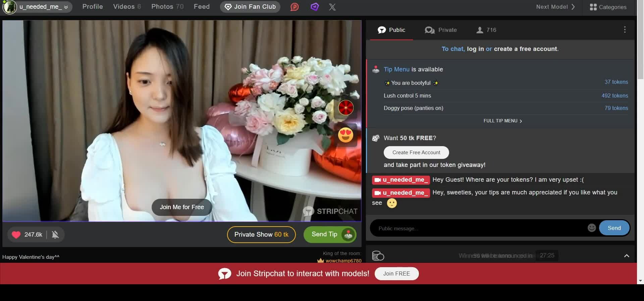Switch to the Private chat tab
This screenshot has width=644, height=301.
click(x=440, y=30)
